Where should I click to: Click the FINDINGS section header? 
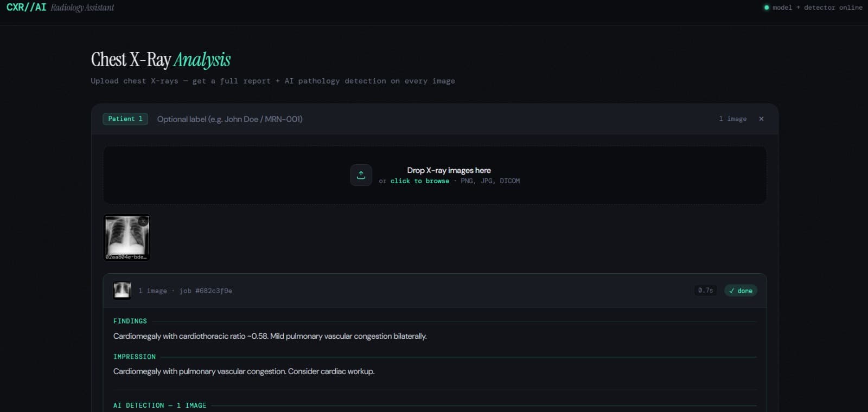coord(130,321)
